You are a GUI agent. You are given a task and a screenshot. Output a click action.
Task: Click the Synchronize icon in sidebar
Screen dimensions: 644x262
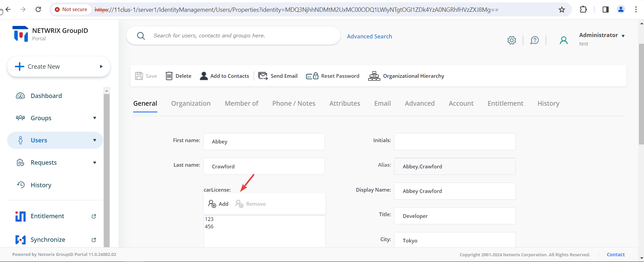click(x=21, y=240)
